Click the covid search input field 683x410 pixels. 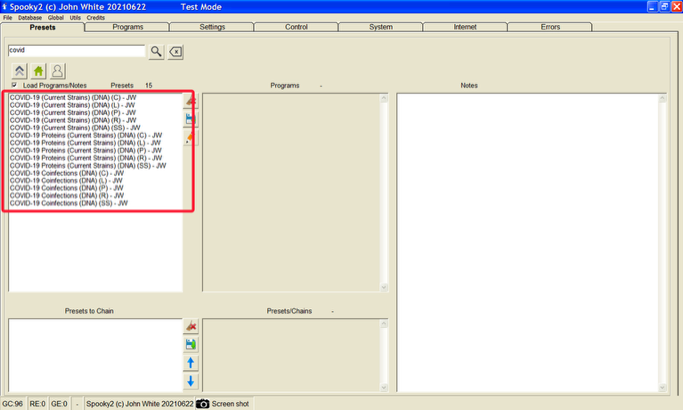76,50
